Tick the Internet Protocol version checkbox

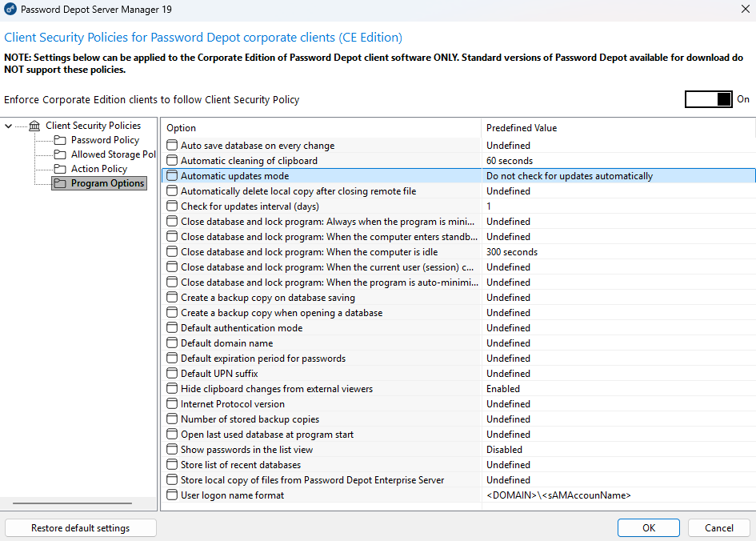172,404
